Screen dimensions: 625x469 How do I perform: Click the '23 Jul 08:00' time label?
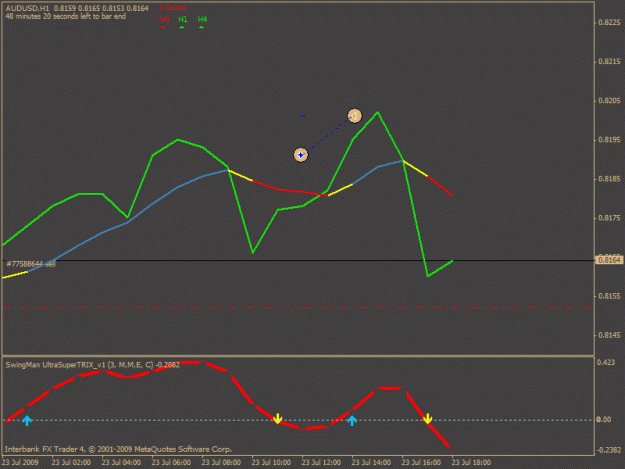point(221,462)
